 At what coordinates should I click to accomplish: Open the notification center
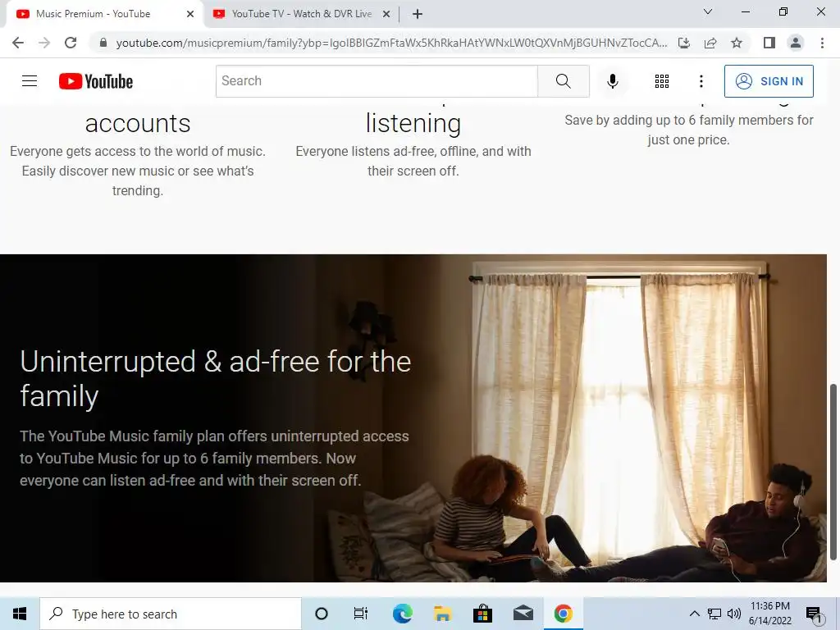[814, 614]
